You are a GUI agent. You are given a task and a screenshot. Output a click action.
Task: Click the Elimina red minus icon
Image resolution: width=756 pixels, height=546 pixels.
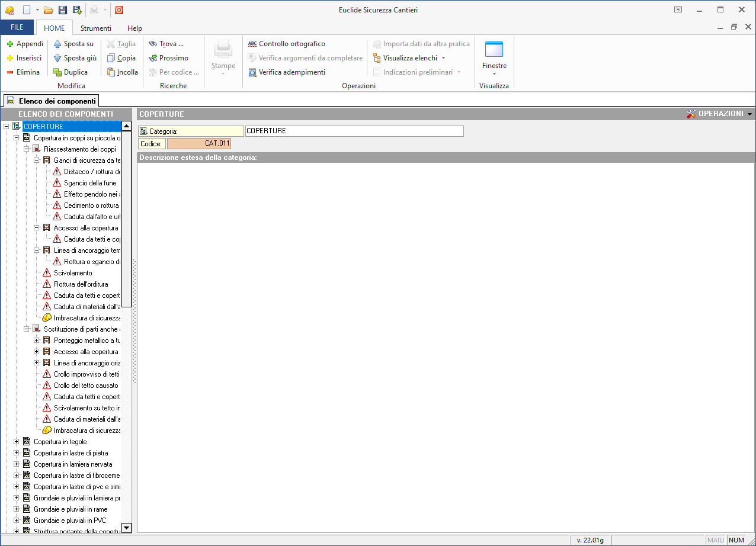click(x=10, y=72)
